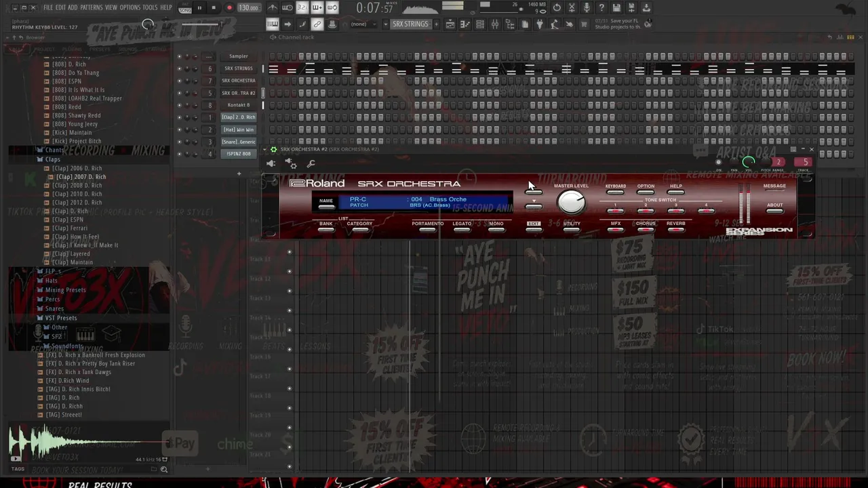Open the FILE menu
This screenshot has width=868, height=488.
tap(48, 7)
